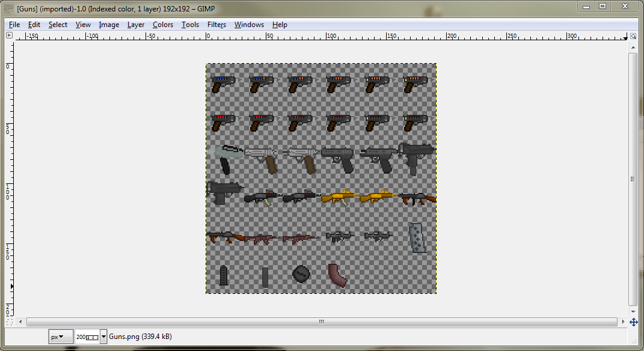Viewport: 644px width, 351px height.
Task: Click the vertical scrollbar down arrow
Action: pos(633,311)
